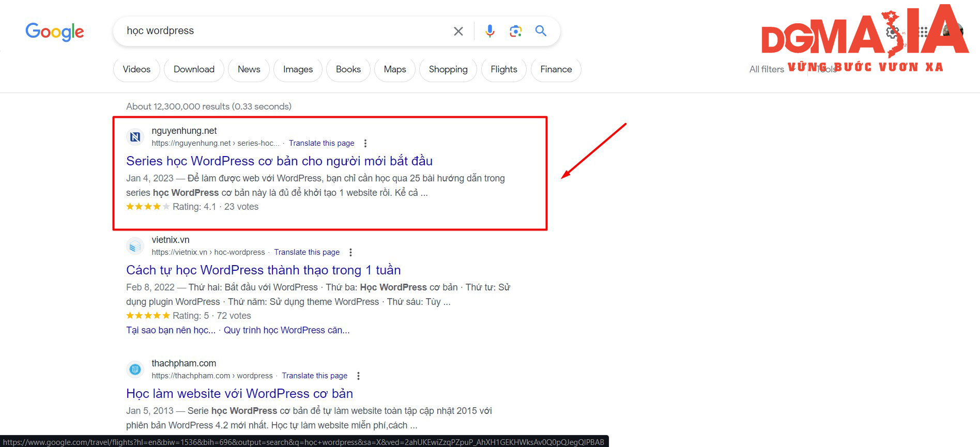The width and height of the screenshot is (980, 447).
Task: Click the vietnix.vn site name
Action: (x=171, y=240)
